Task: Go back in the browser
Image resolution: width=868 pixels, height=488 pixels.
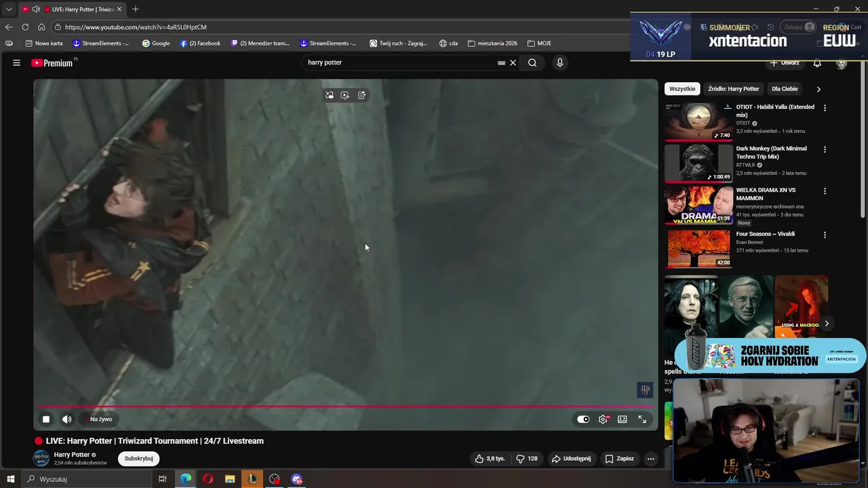Action: coord(9,27)
